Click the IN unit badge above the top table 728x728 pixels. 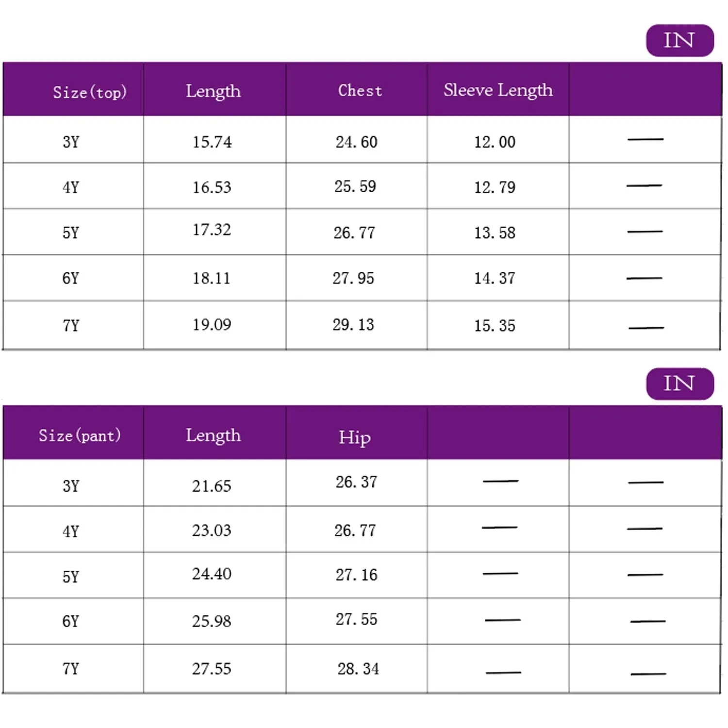pyautogui.click(x=679, y=40)
